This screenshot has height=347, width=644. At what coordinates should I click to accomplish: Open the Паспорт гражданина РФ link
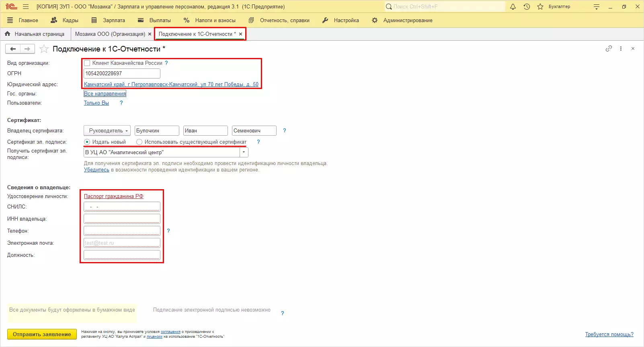coord(114,196)
